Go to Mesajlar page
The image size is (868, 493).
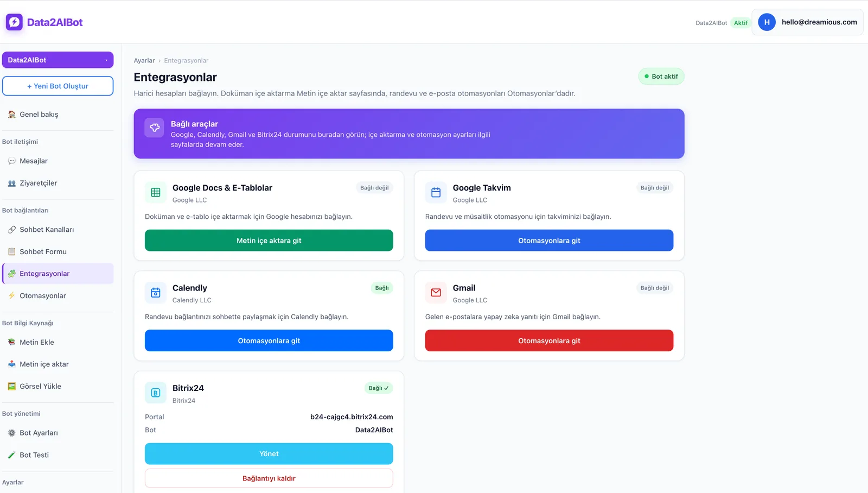tap(58, 161)
